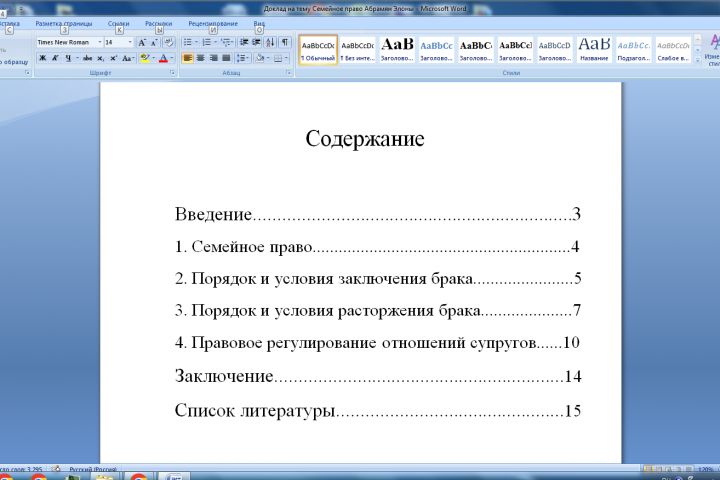
Task: Apply bulleted list
Action: point(187,42)
